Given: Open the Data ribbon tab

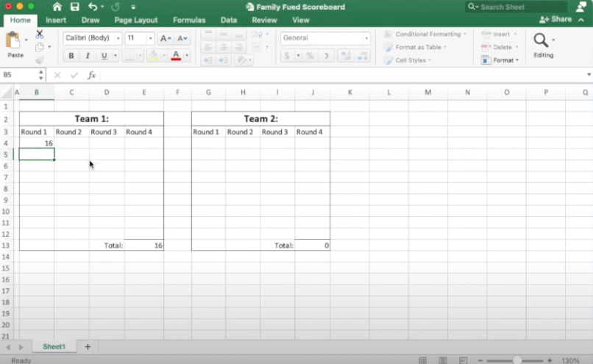Looking at the screenshot, I should click(x=229, y=20).
